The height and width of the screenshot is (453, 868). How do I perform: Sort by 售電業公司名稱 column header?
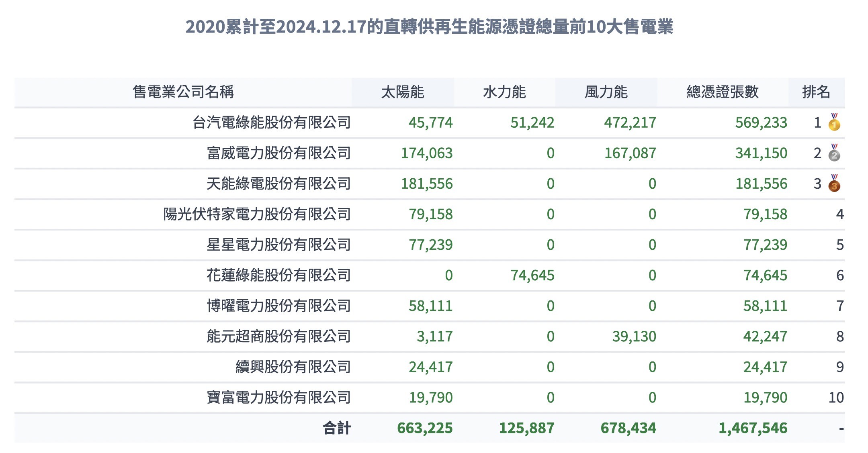coord(183,92)
